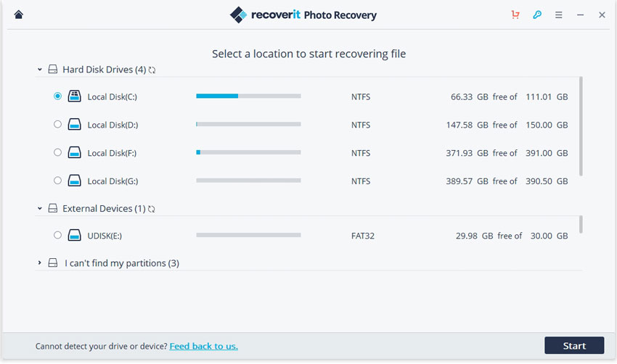Image resolution: width=617 pixels, height=364 pixels.
Task: Choose the UDISK(E:) radio button
Action: (x=57, y=235)
